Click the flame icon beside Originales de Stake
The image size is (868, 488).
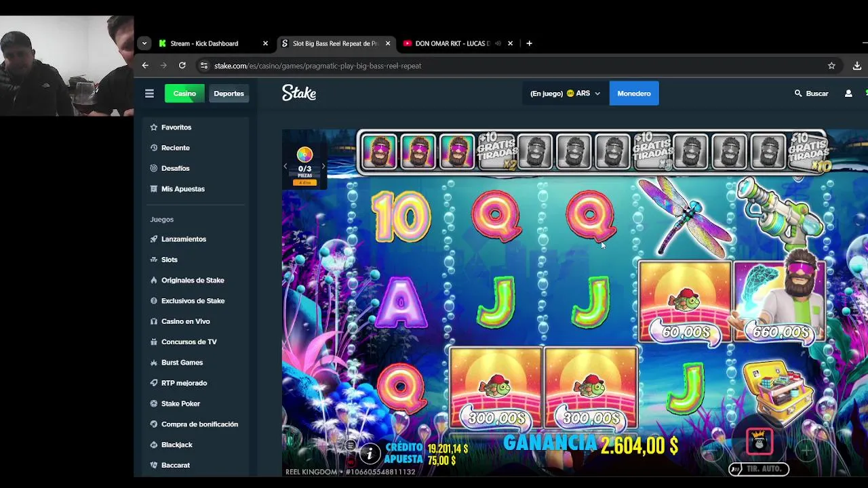click(154, 280)
